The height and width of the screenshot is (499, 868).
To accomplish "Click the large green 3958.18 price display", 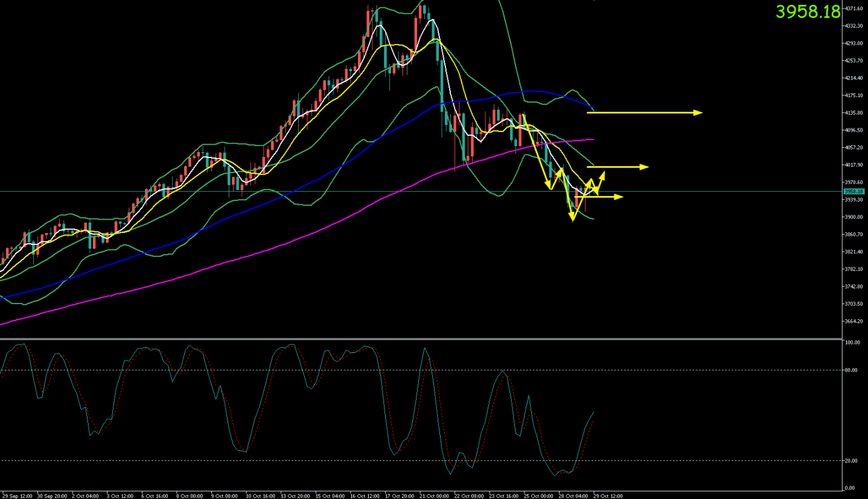I will (808, 11).
